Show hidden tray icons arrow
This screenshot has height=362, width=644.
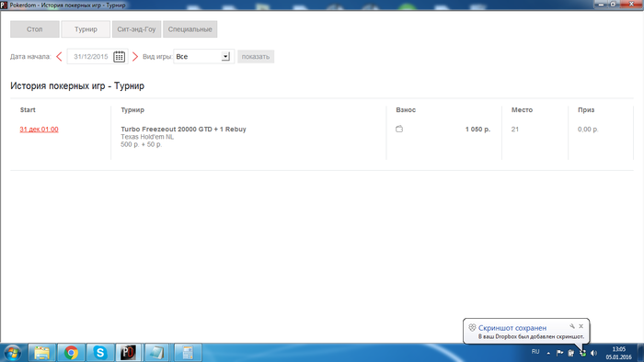(548, 353)
